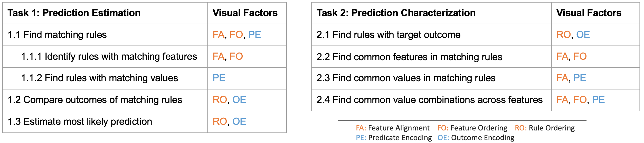This screenshot has width=644, height=143.
Task: Click the orange RO label in row 2.1
Action: point(563,35)
